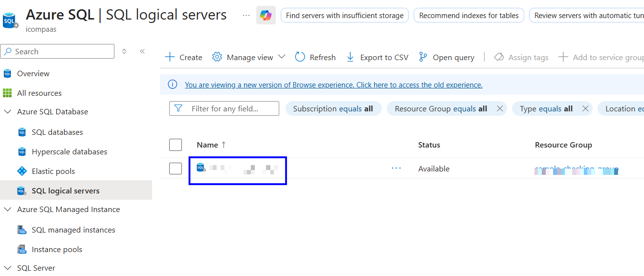The image size is (644, 276).
Task: Click the filter funnel icon
Action: pyautogui.click(x=178, y=108)
